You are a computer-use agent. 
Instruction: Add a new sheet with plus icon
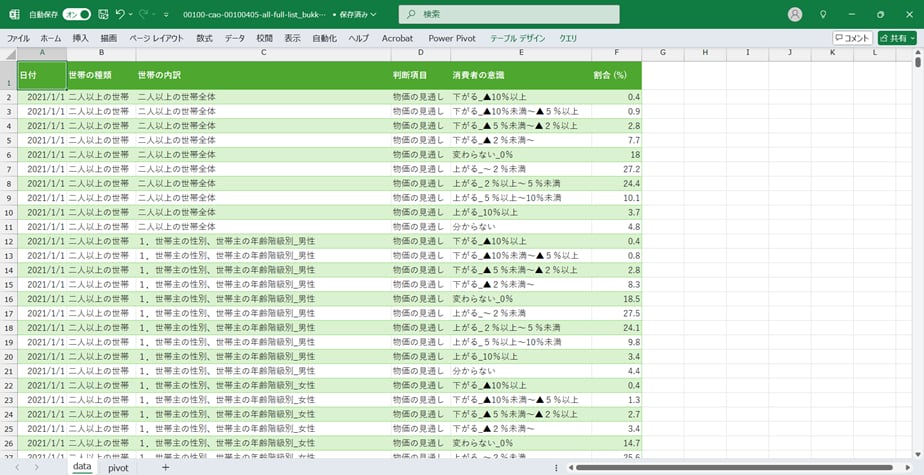tap(166, 467)
